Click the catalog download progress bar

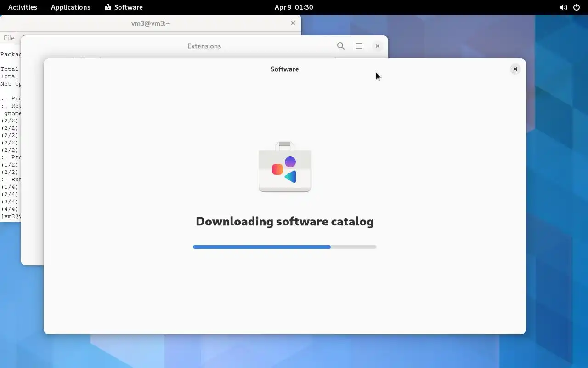tap(285, 247)
